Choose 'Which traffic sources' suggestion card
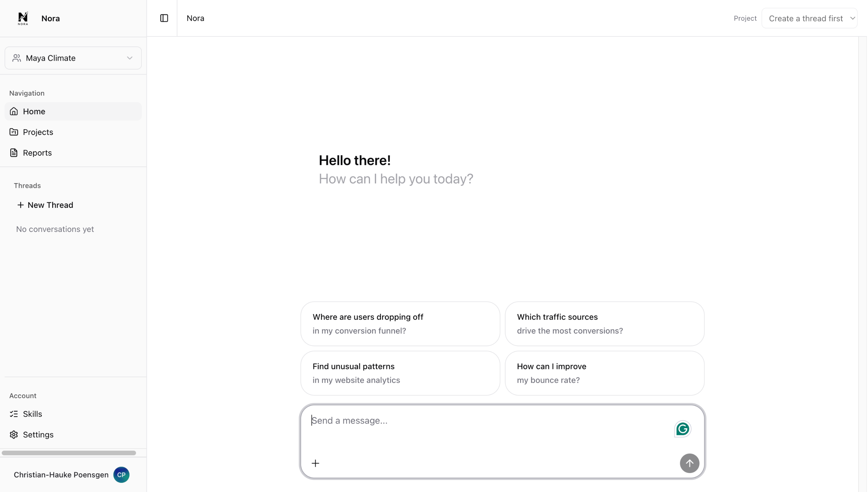 tap(604, 324)
